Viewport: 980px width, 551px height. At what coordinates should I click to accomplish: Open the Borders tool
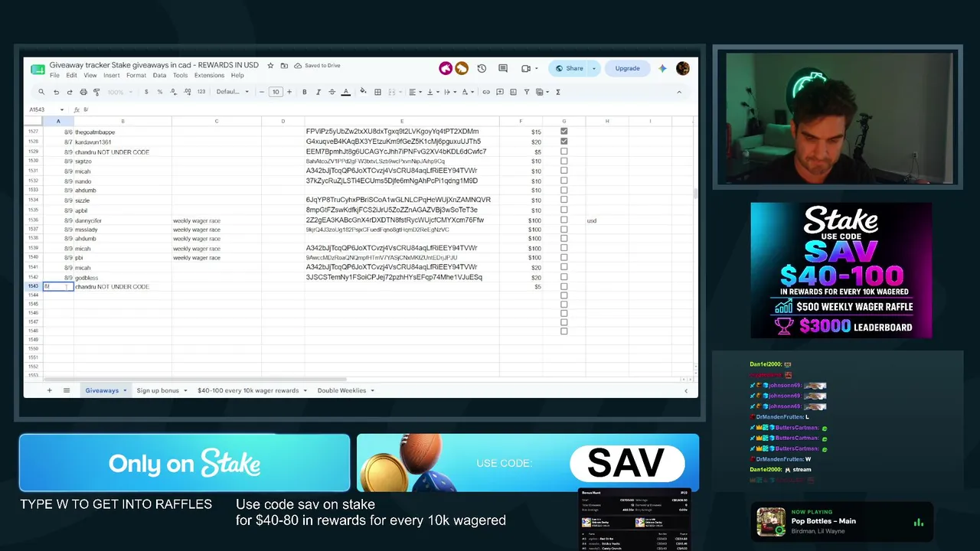coord(377,92)
